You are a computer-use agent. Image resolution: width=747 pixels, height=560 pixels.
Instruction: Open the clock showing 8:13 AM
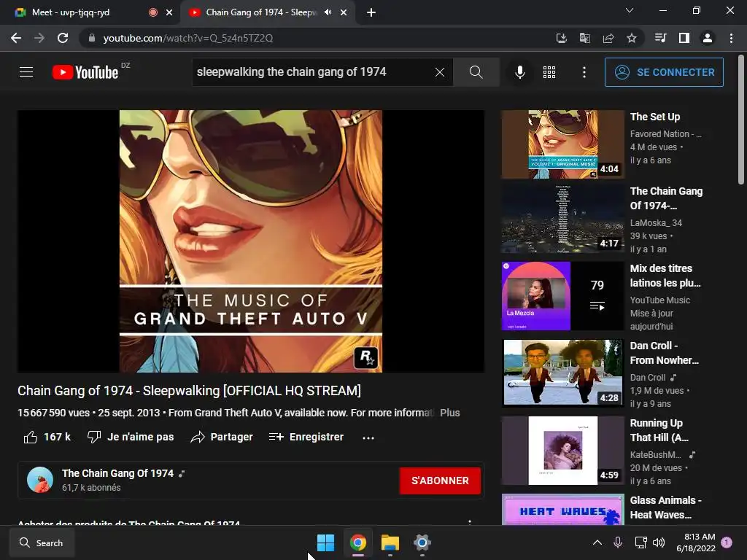pos(696,542)
